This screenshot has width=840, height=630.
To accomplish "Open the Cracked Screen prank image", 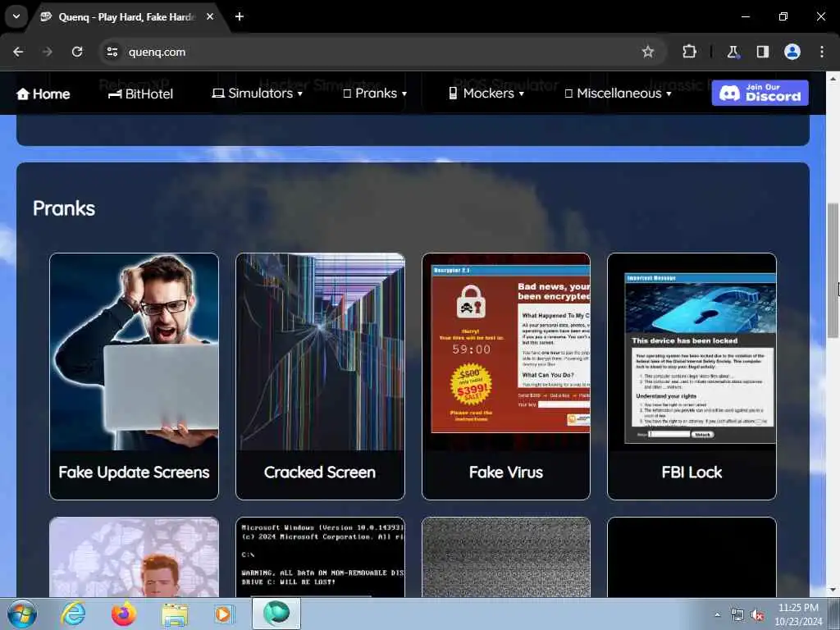I will tap(321, 351).
